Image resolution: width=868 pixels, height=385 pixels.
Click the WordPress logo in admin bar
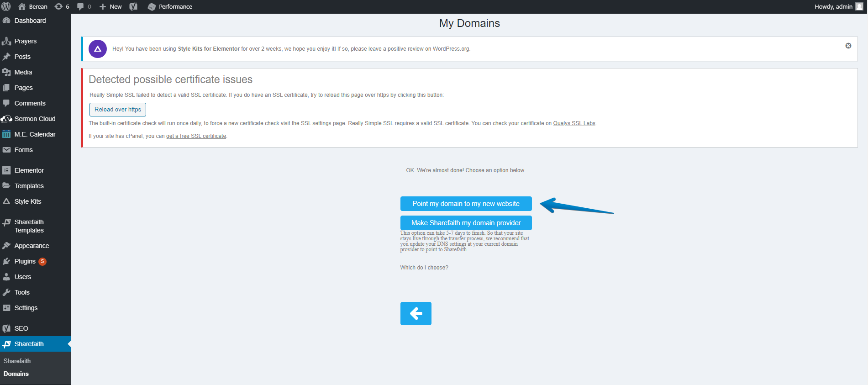6,6
